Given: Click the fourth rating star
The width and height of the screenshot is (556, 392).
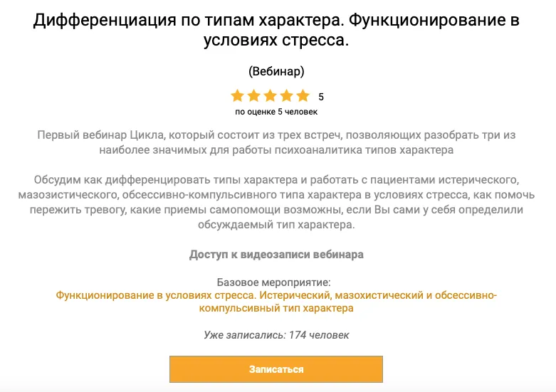Looking at the screenshot, I should click(287, 96).
